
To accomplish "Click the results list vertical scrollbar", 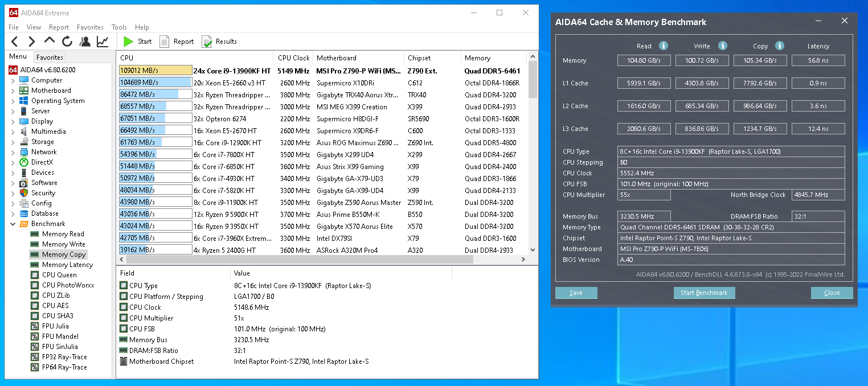I will [x=533, y=80].
